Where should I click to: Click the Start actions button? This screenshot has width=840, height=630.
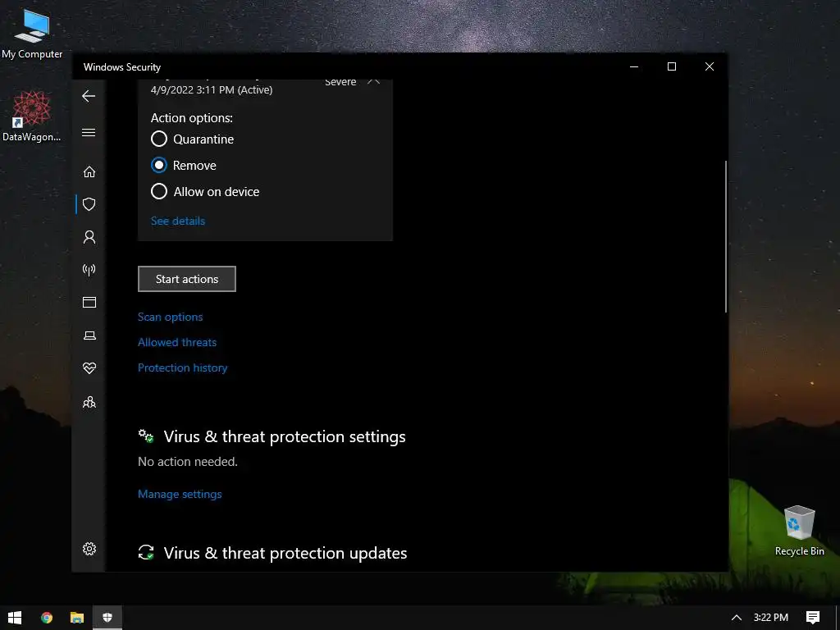pos(187,279)
